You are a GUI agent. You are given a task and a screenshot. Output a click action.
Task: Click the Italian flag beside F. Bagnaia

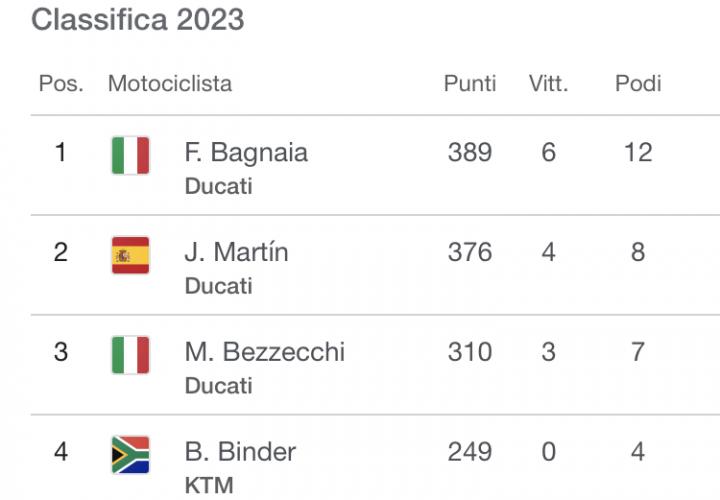click(130, 156)
